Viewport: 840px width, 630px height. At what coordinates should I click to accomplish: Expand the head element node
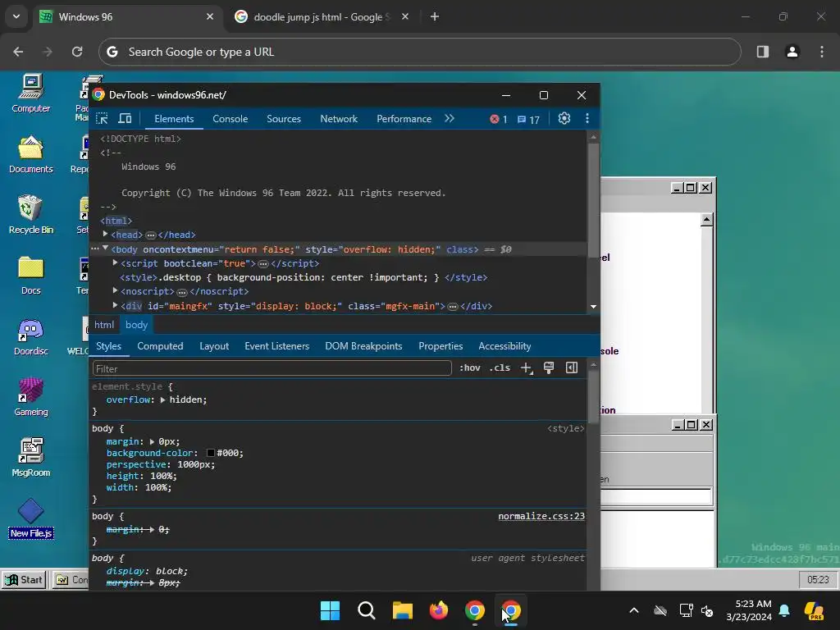click(106, 234)
